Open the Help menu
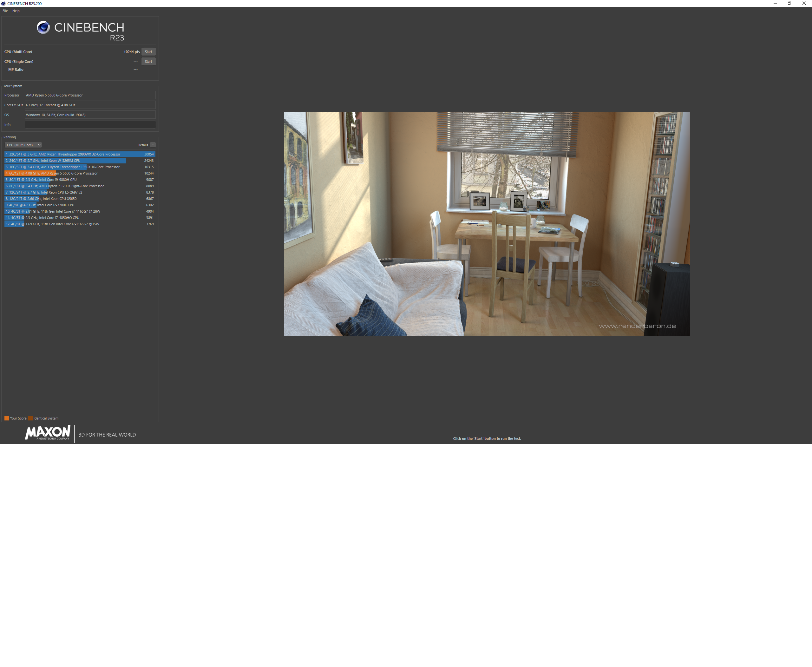 (x=16, y=11)
